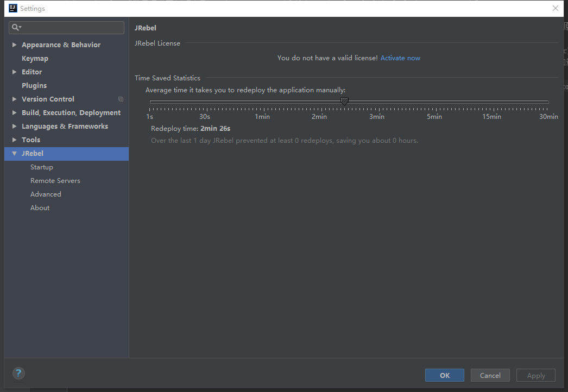This screenshot has height=392, width=568.
Task: Click the redeploy time slider thumb
Action: pyautogui.click(x=344, y=101)
